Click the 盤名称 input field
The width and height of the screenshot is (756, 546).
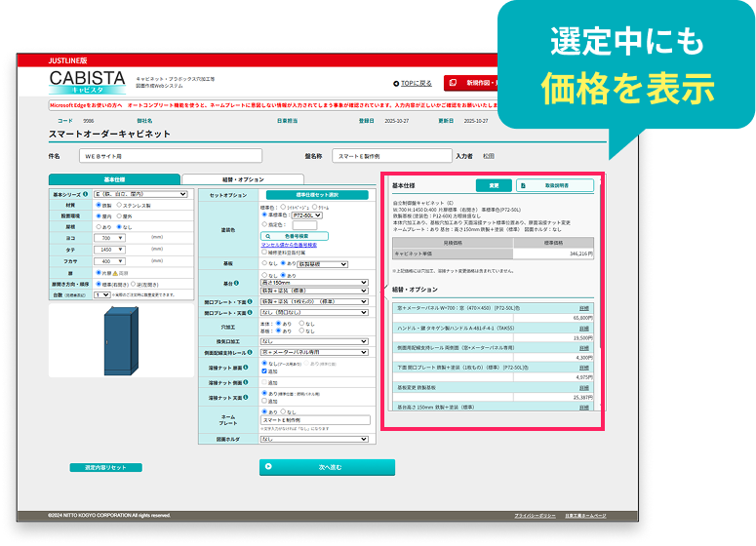[x=392, y=156]
